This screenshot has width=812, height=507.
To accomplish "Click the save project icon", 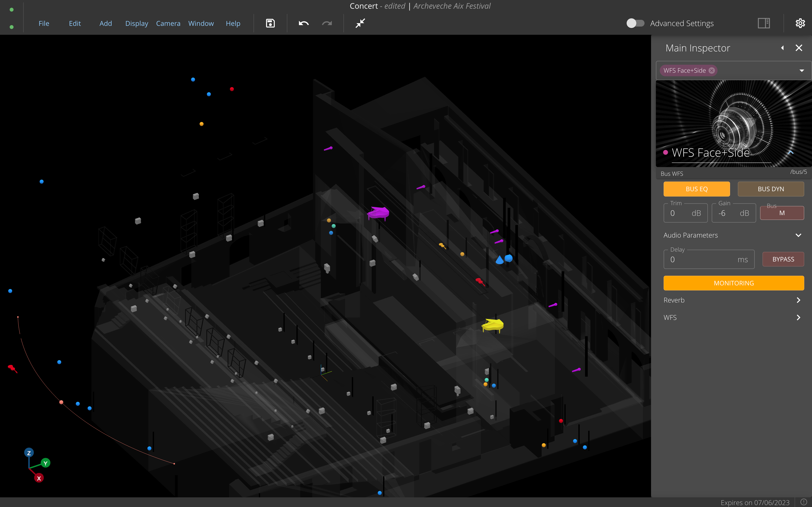I will click(270, 23).
